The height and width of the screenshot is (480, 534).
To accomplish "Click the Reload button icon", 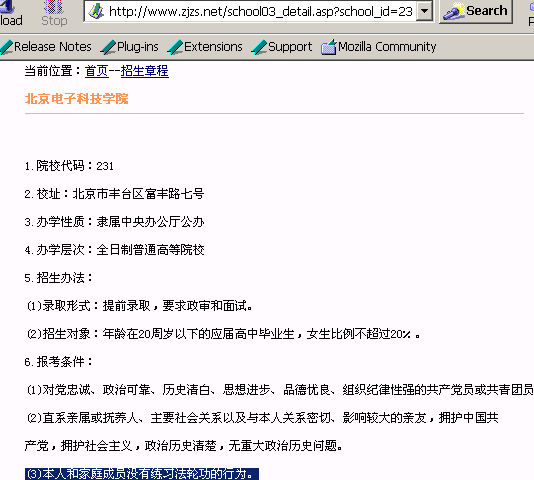I will pyautogui.click(x=7, y=6).
